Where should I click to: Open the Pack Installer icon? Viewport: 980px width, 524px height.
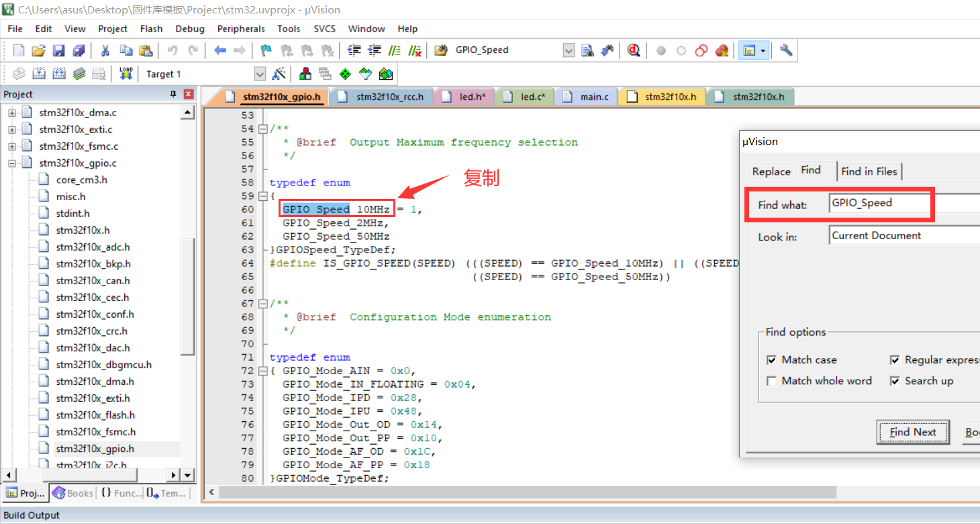386,74
